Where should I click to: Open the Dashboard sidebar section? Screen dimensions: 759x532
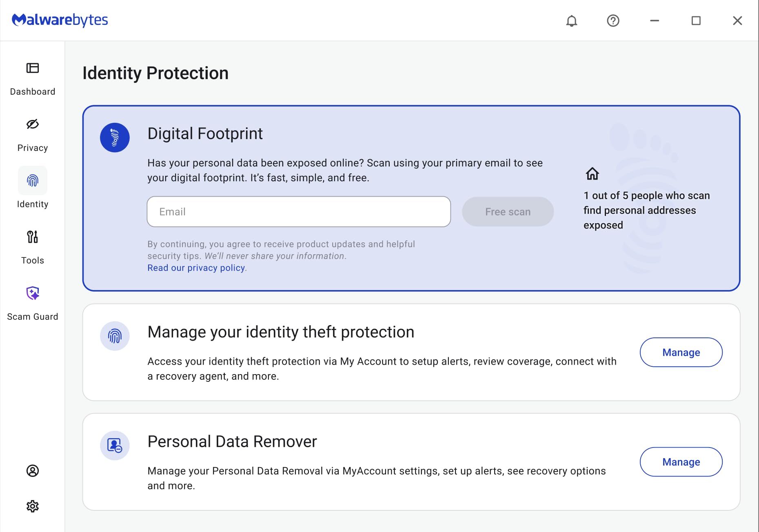(32, 79)
